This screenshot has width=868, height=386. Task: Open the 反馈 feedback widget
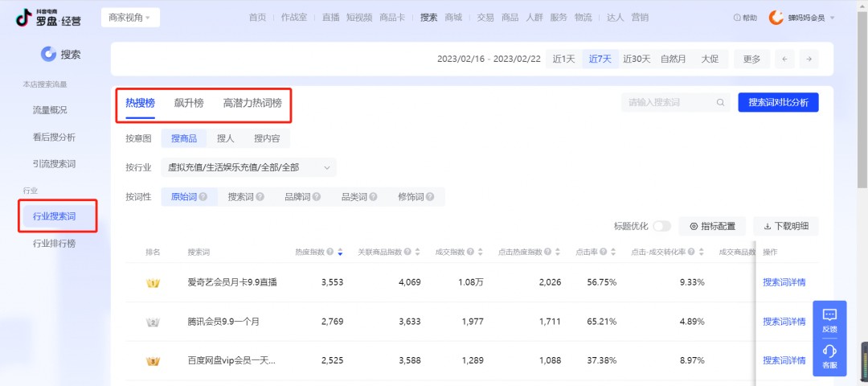coord(829,321)
